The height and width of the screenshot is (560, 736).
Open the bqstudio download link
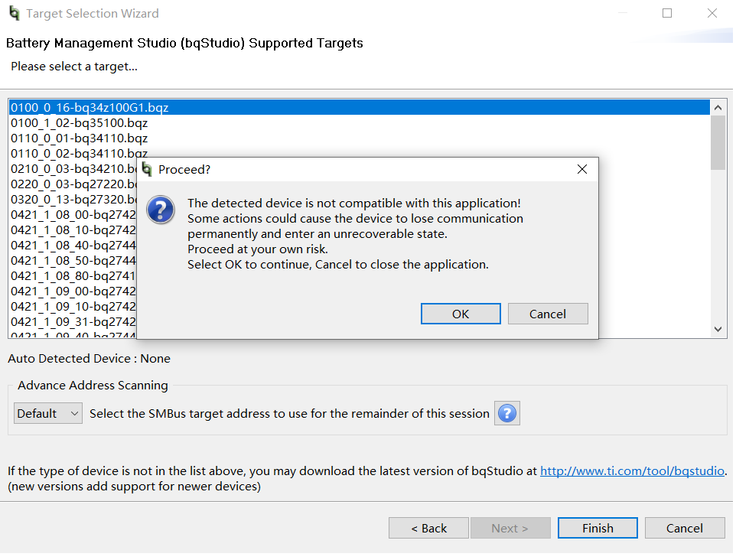pos(632,470)
